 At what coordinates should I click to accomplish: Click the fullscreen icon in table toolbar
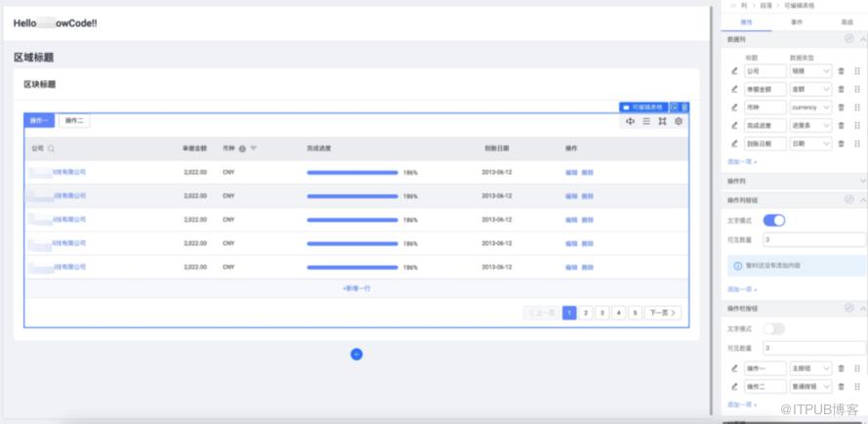click(x=662, y=121)
